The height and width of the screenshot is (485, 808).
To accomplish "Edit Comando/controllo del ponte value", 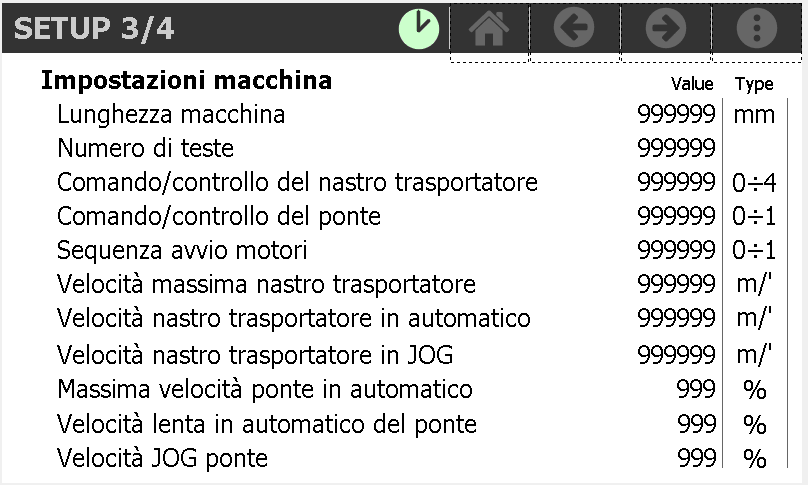I will 676,216.
